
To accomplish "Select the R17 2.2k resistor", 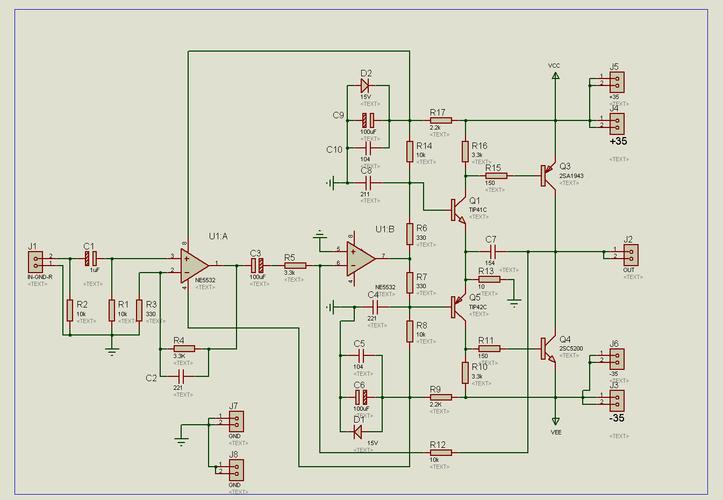I will [x=439, y=120].
